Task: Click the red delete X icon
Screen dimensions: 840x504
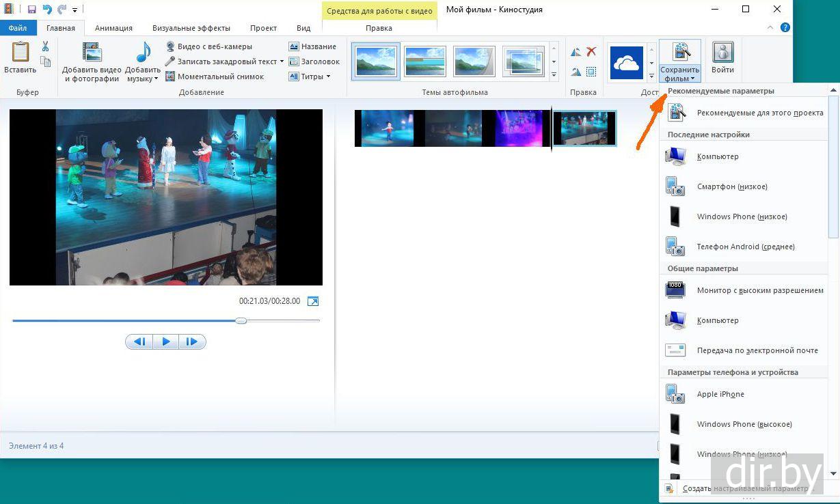Action: click(x=591, y=52)
